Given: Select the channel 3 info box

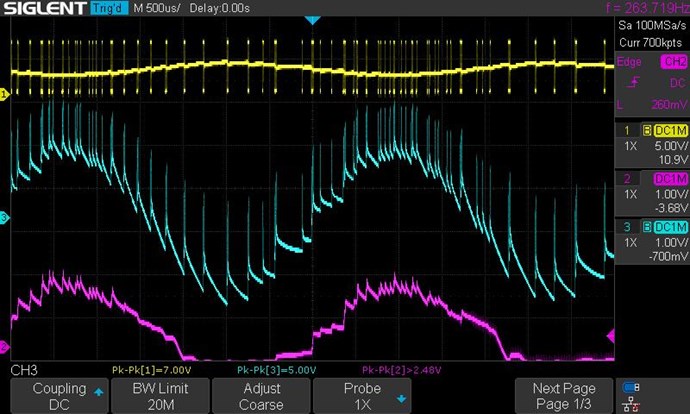Looking at the screenshot, I should pyautogui.click(x=652, y=241).
